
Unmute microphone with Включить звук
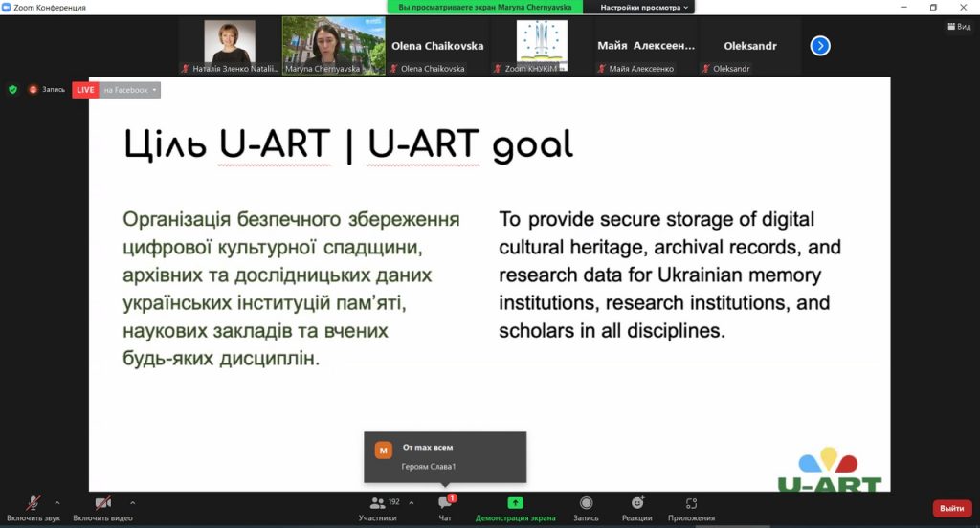coord(33,509)
